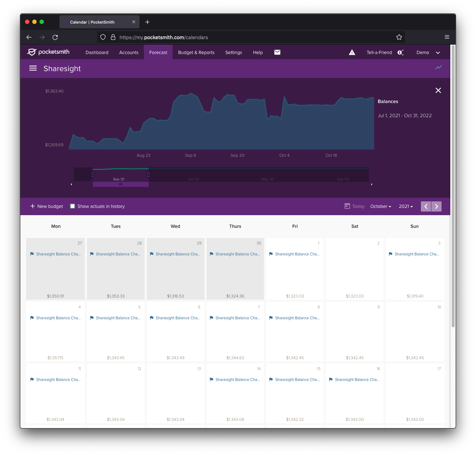
Task: Click the referral contact icon beside Tell-a-Friend
Action: (x=401, y=52)
